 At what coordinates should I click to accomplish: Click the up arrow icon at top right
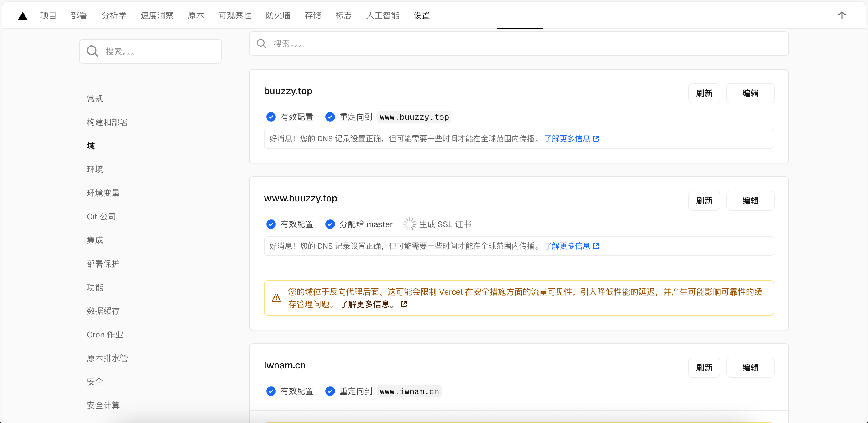pyautogui.click(x=842, y=16)
